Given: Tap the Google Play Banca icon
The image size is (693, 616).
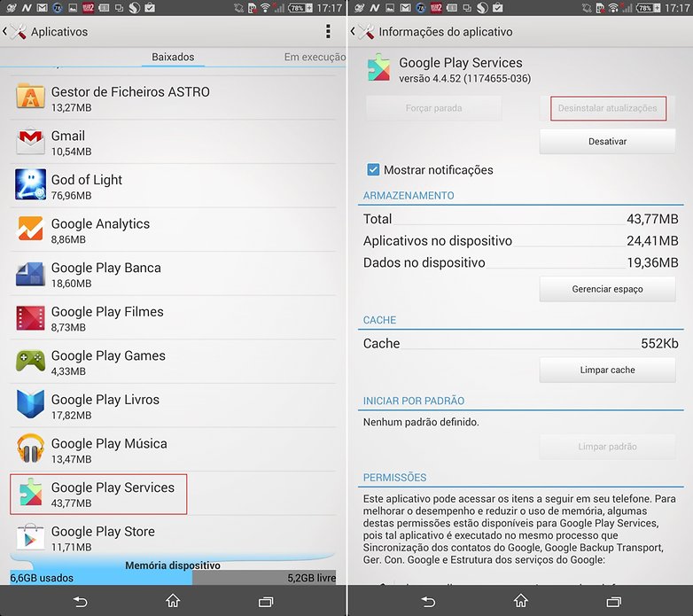Looking at the screenshot, I should click(x=30, y=274).
